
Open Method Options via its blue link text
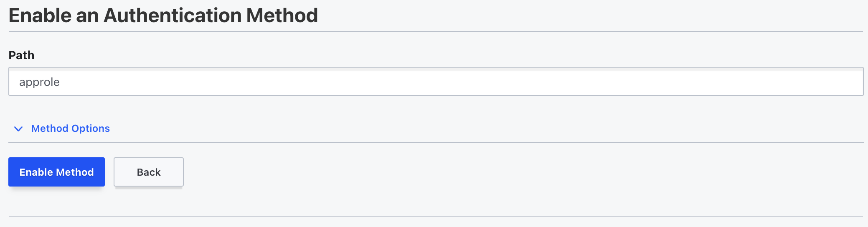click(70, 129)
